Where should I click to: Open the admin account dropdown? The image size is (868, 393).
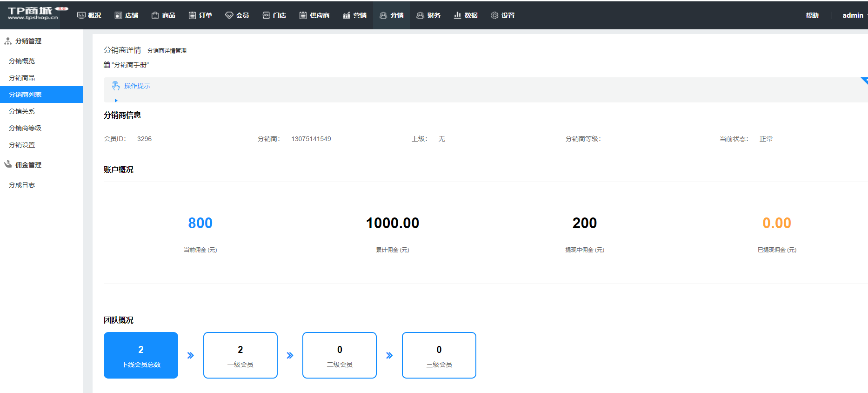(x=855, y=15)
